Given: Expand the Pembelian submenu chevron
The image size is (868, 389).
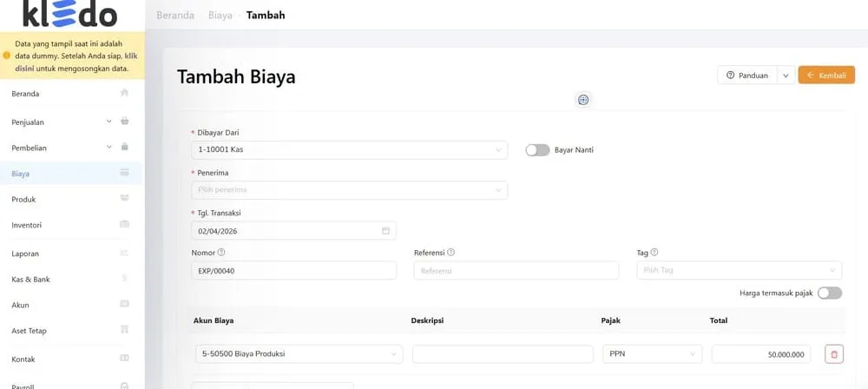Looking at the screenshot, I should [x=109, y=147].
